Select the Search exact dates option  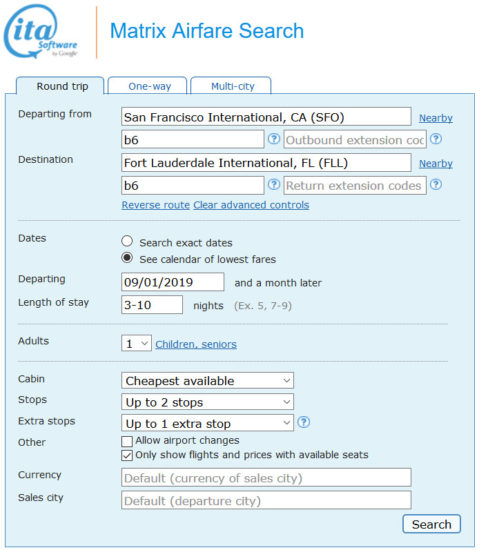click(x=127, y=241)
